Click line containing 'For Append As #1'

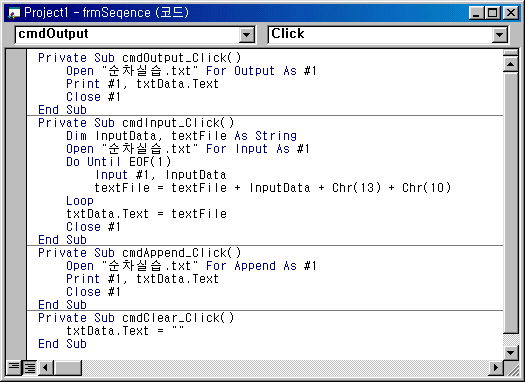point(191,265)
